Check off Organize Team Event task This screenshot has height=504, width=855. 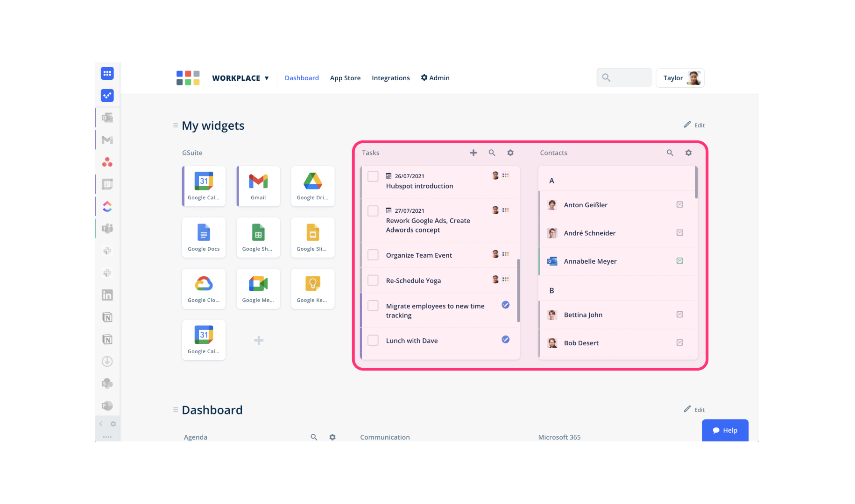pyautogui.click(x=373, y=255)
